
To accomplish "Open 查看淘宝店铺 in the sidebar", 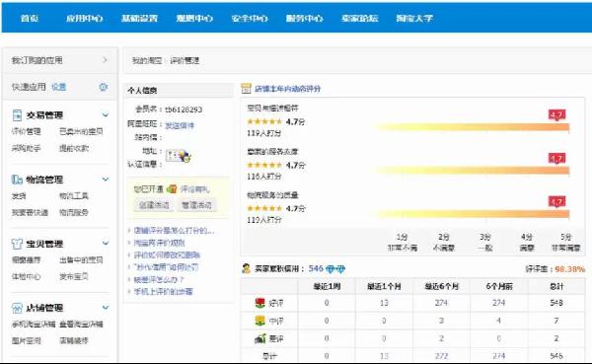I will (81, 324).
